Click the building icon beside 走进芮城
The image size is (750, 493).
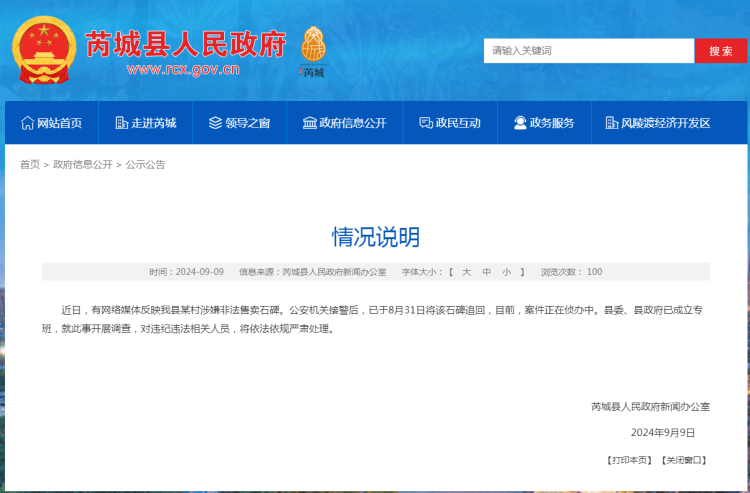tap(121, 123)
